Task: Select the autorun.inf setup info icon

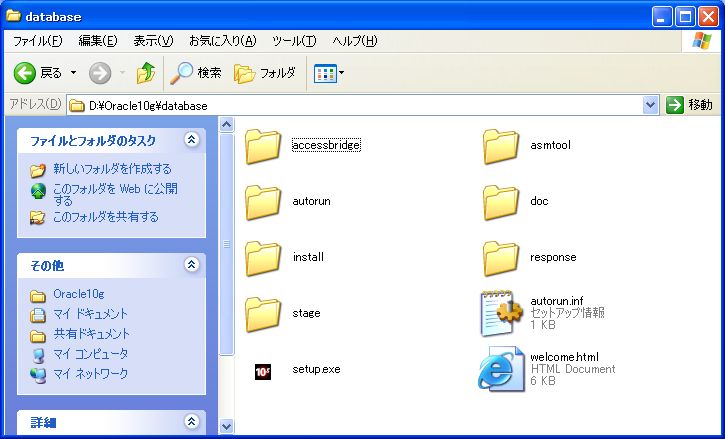Action: (x=502, y=313)
